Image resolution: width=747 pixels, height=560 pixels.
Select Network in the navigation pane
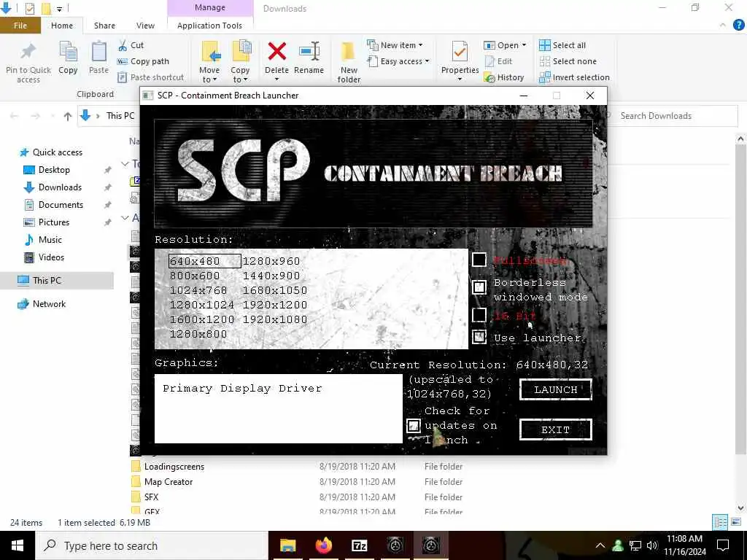click(x=49, y=304)
